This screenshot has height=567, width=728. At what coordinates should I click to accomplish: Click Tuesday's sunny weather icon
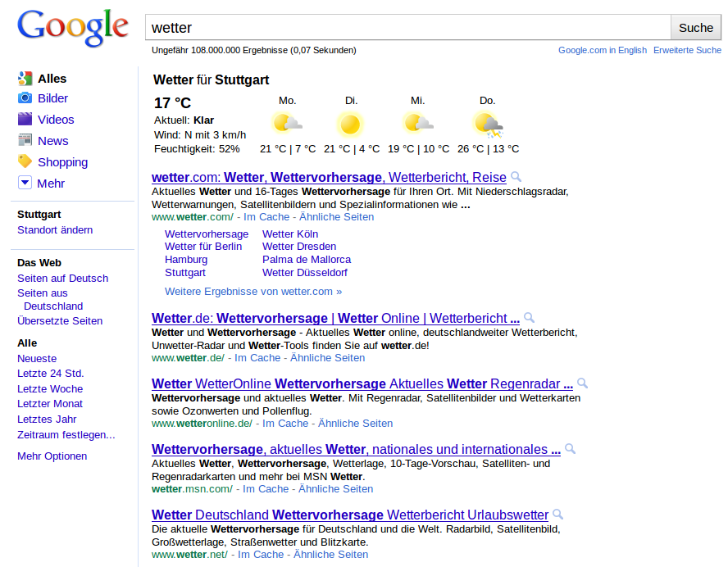click(351, 125)
